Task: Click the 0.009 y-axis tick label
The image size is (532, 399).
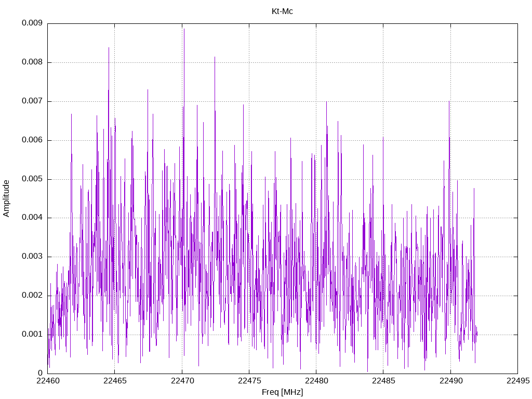Action: click(x=32, y=23)
